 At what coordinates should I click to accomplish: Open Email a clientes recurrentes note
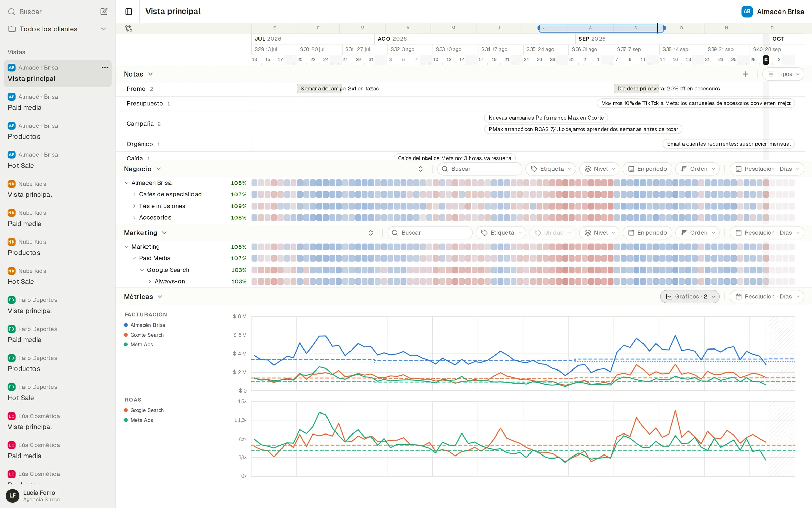[728, 144]
